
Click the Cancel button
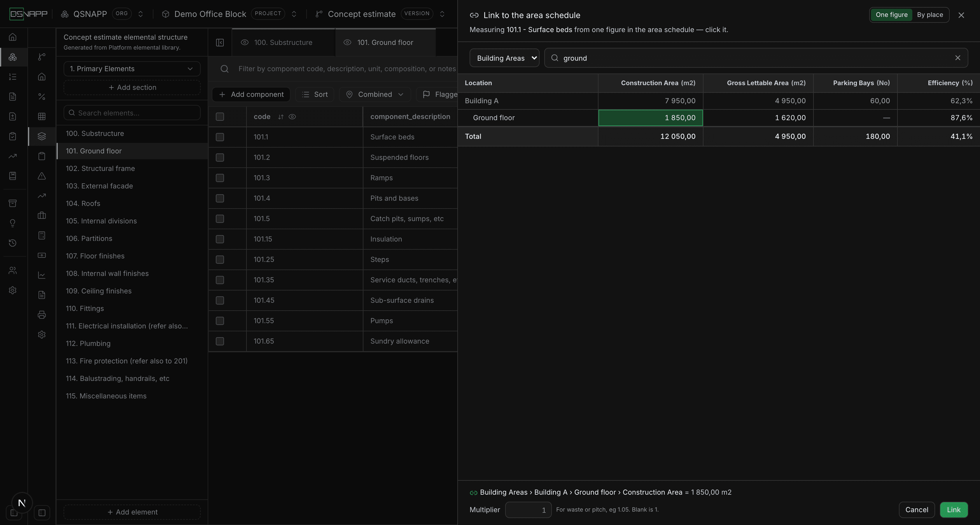click(x=916, y=510)
